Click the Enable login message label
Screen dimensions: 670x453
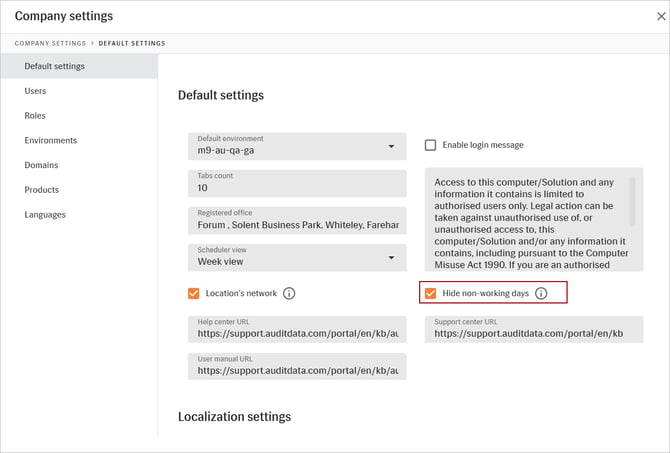click(483, 145)
